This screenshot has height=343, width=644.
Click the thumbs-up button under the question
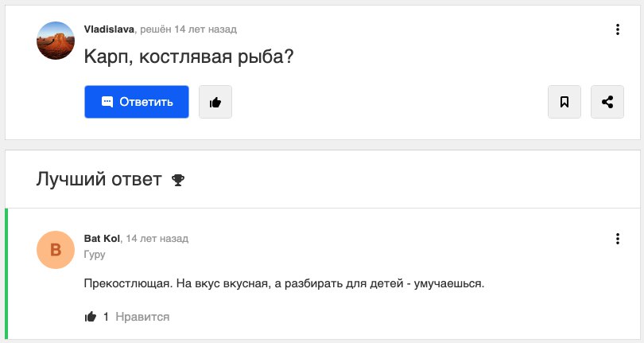click(x=215, y=102)
